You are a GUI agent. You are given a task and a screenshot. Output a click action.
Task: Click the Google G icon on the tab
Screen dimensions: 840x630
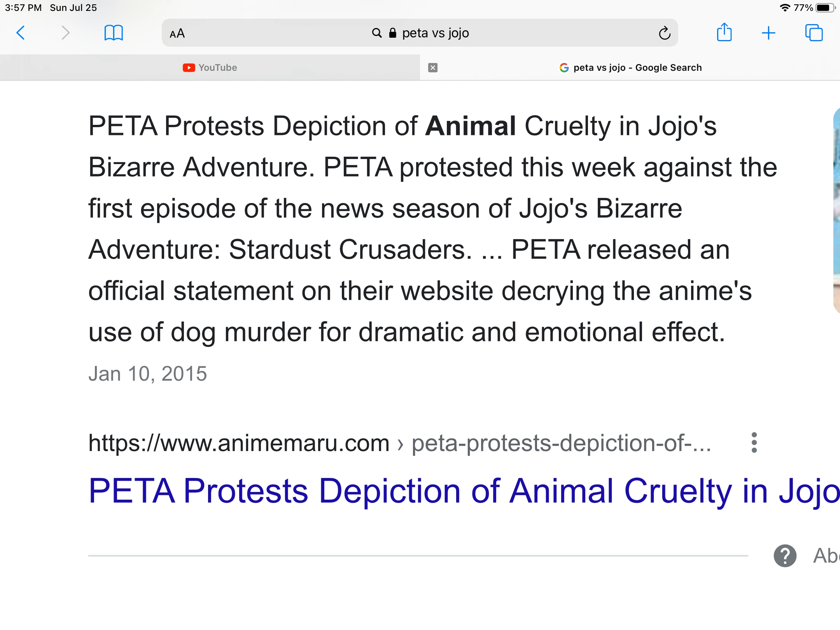click(x=563, y=67)
